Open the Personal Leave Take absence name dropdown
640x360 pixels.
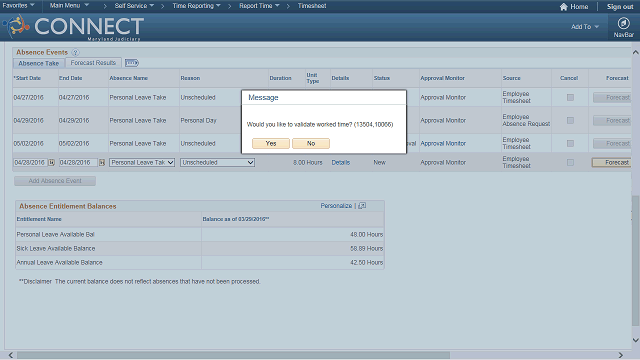point(142,162)
